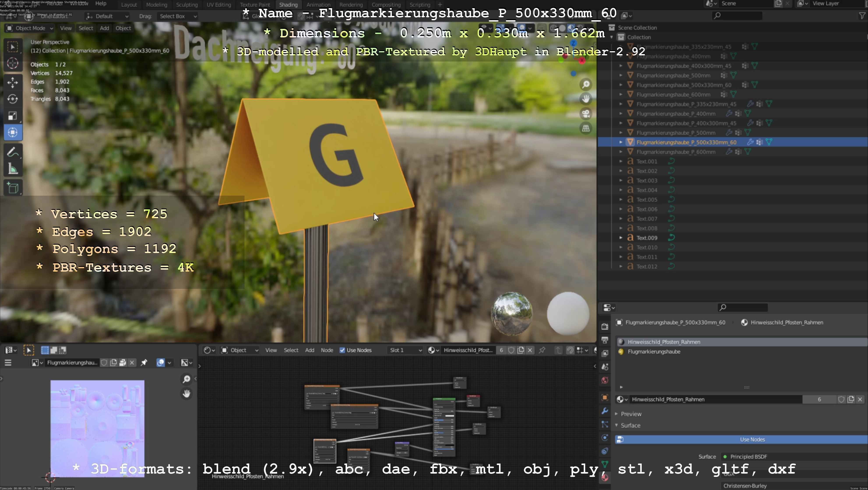Image resolution: width=868 pixels, height=490 pixels.
Task: Open Modifier wrench properties tab
Action: [605, 411]
